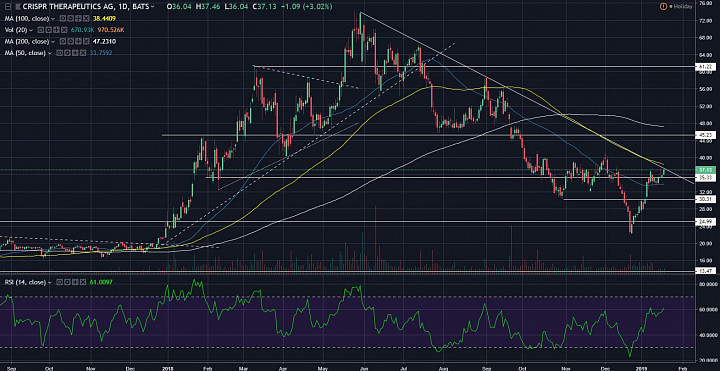Screen dimensions: 720x371
Task: Hide the MA (50, close) indicator via eye
Action: point(59,53)
